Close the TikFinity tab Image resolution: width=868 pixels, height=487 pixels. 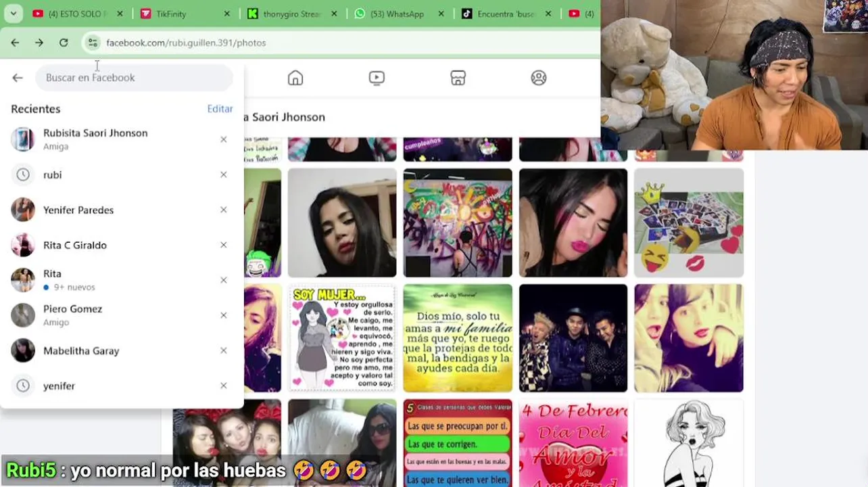click(x=226, y=14)
